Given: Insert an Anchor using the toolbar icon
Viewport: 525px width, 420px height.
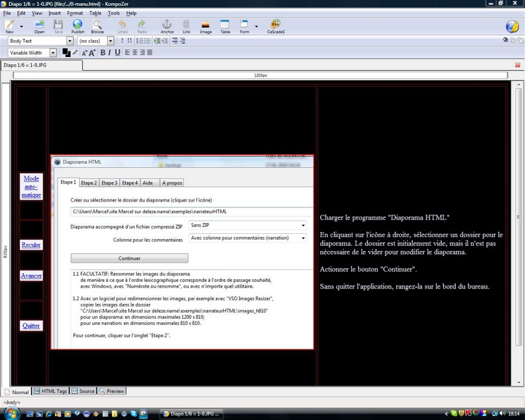Looking at the screenshot, I should tap(167, 27).
